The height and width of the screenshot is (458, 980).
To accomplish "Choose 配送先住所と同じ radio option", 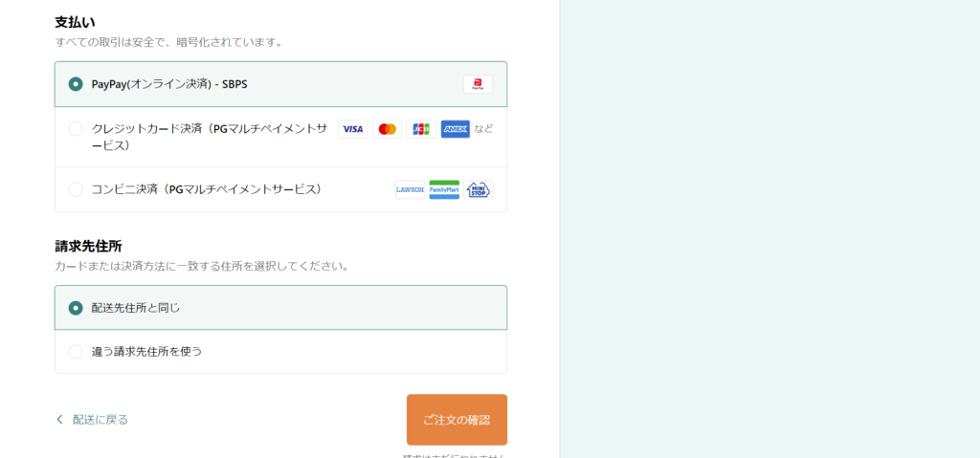I will [x=76, y=308].
